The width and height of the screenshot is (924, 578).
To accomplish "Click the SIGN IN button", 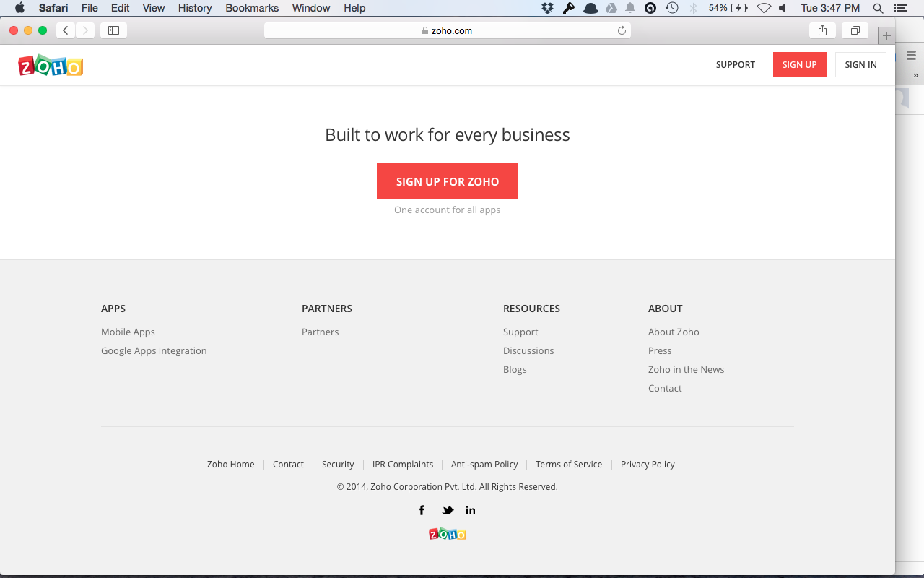I will (x=860, y=64).
